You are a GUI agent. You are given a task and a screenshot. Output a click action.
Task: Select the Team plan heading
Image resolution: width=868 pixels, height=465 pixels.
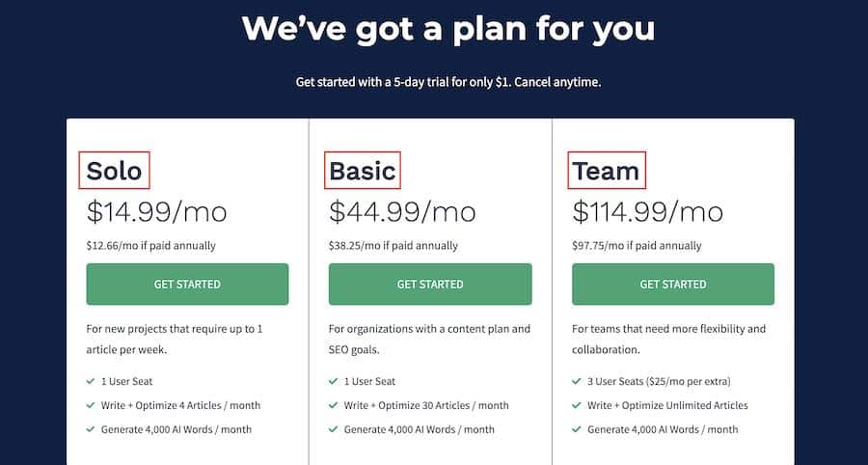tap(606, 171)
